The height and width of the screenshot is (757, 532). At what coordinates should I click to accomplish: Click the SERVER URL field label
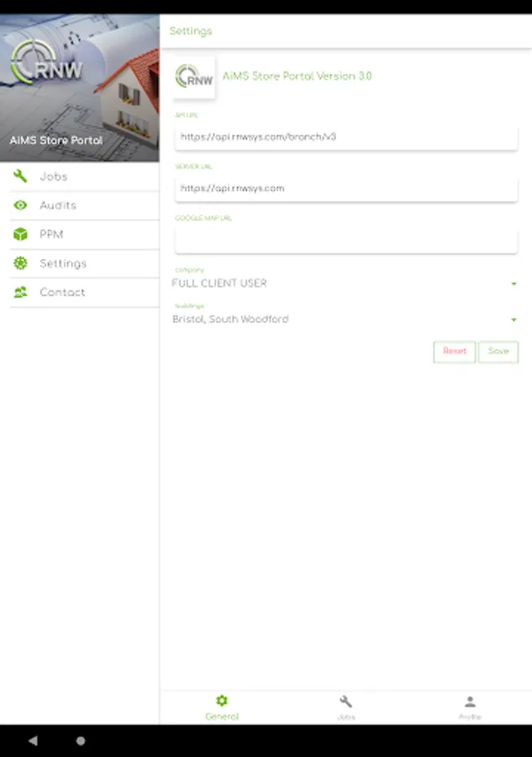coord(193,167)
